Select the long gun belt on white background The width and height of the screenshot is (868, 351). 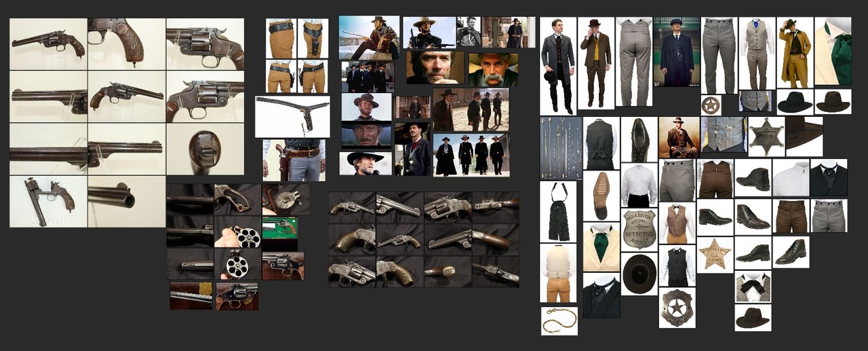[292, 116]
